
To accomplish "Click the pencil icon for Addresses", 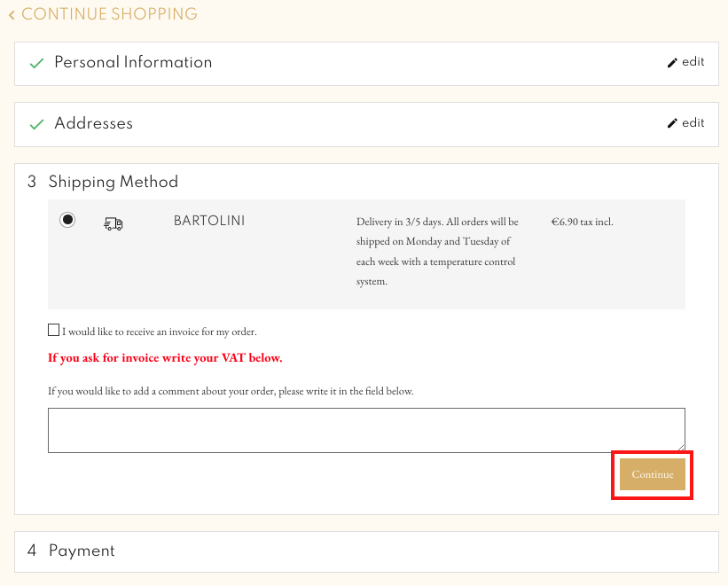I will coord(672,123).
